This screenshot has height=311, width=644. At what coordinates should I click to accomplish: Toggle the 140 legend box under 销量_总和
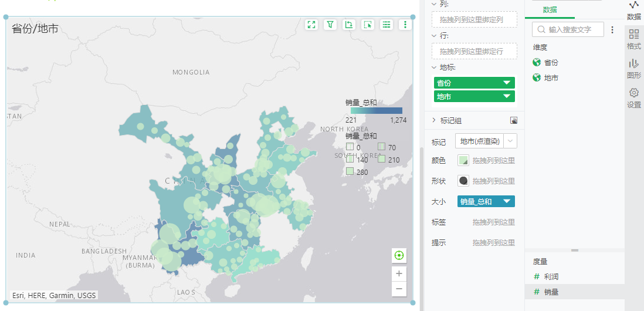[x=350, y=159]
